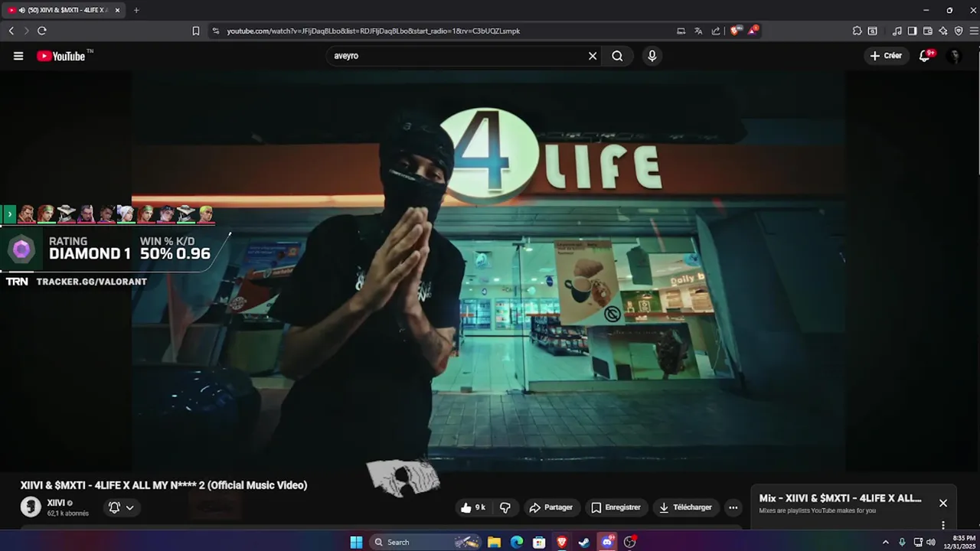Viewport: 980px width, 551px height.
Task: Open Discord from the taskbar
Action: coord(607,542)
